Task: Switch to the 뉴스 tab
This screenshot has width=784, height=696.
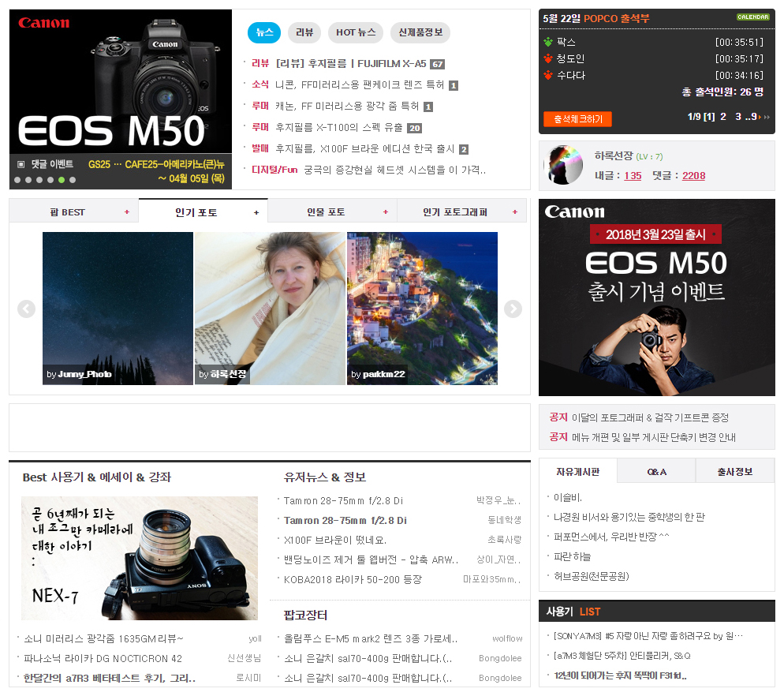Action: 264,32
